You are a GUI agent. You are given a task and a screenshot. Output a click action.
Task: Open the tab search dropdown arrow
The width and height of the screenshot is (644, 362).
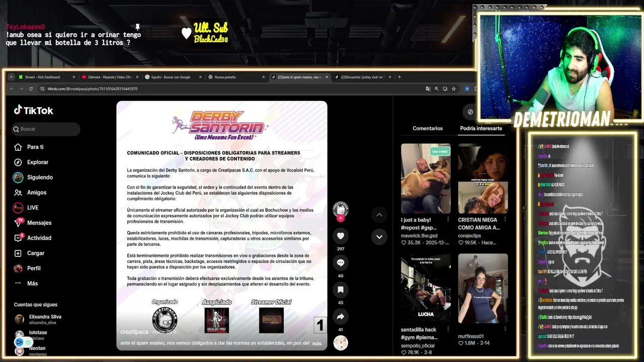pyautogui.click(x=11, y=77)
